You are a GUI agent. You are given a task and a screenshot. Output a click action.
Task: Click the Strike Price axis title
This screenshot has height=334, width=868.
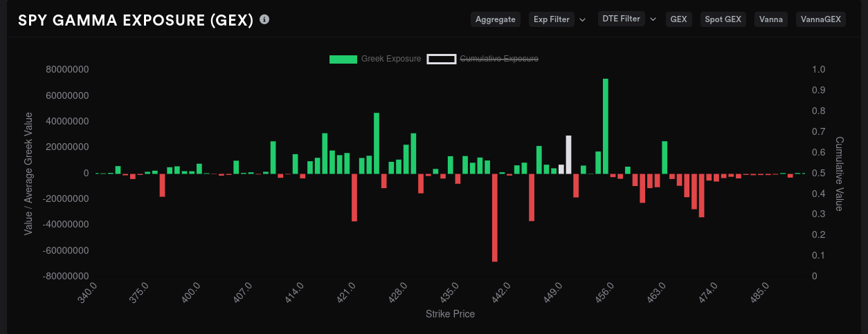450,314
